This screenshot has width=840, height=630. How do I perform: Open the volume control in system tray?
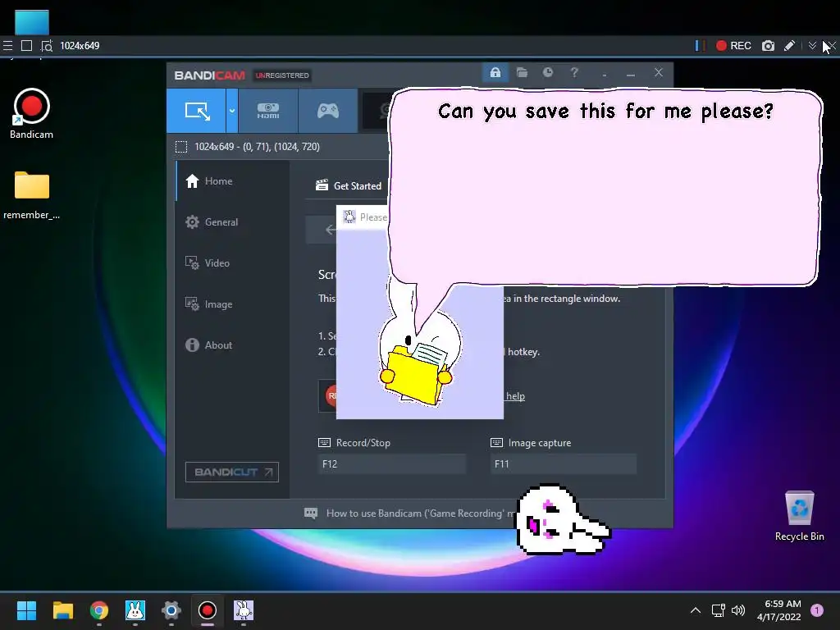[738, 610]
